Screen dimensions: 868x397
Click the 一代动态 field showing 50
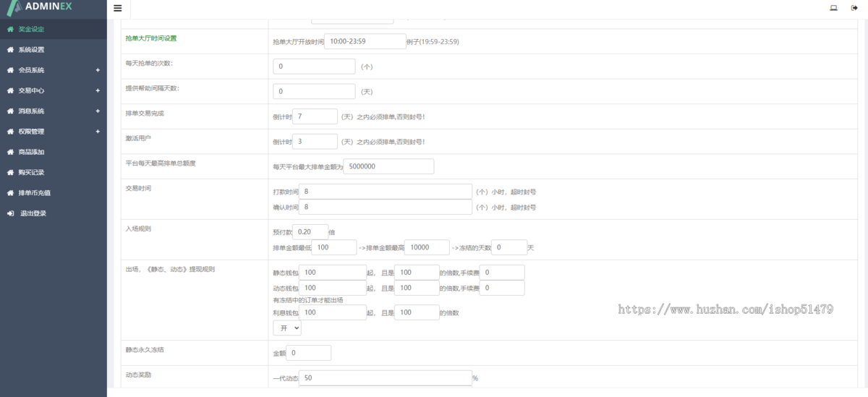(386, 378)
